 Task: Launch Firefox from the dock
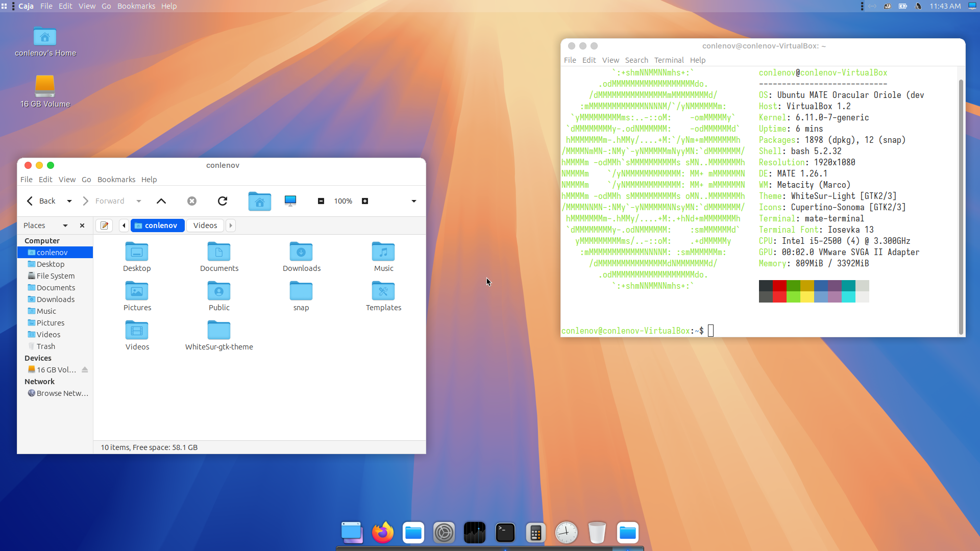pyautogui.click(x=383, y=533)
